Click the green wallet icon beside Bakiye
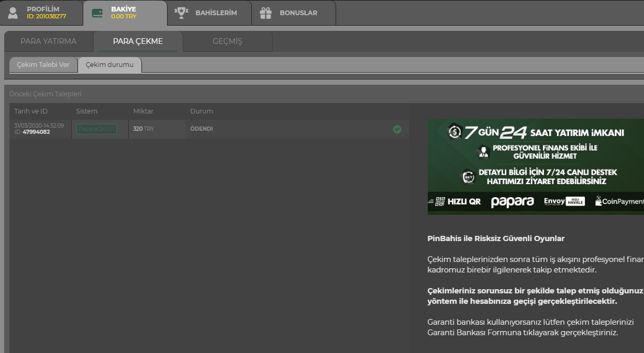This screenshot has height=353, width=644. pos(97,13)
